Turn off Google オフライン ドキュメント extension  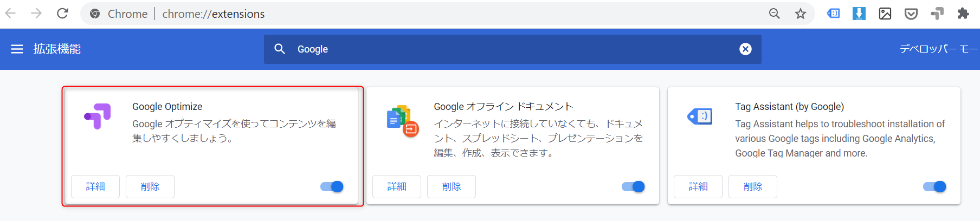tap(633, 187)
